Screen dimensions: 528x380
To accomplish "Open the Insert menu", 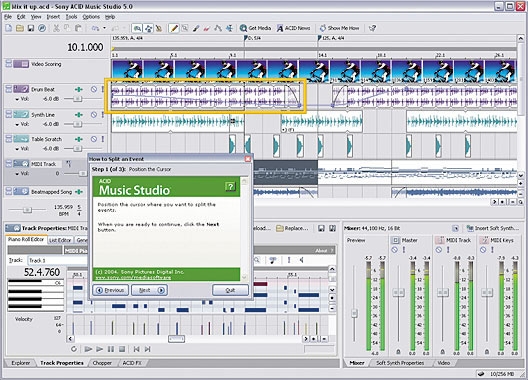I will tap(53, 17).
